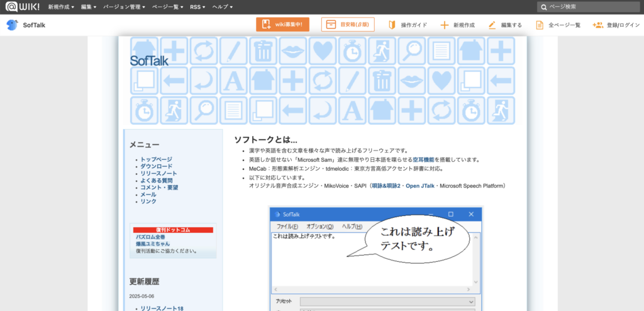Click the ソフトークとは... heading
This screenshot has height=311, width=644.
coord(266,140)
